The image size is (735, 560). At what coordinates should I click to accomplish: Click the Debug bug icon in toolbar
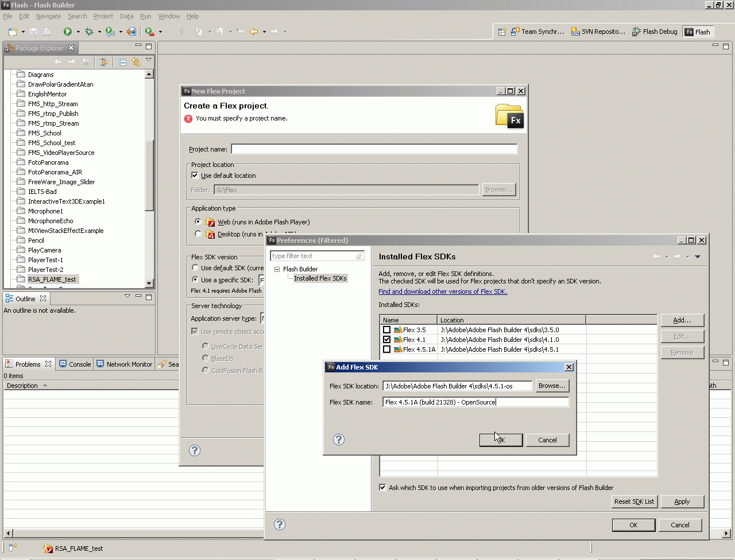tap(89, 32)
